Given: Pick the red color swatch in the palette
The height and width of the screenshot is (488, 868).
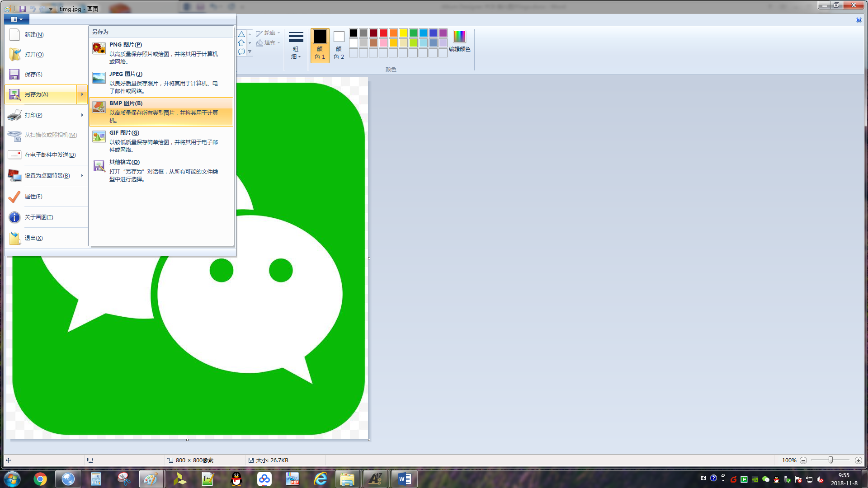Looking at the screenshot, I should click(383, 33).
